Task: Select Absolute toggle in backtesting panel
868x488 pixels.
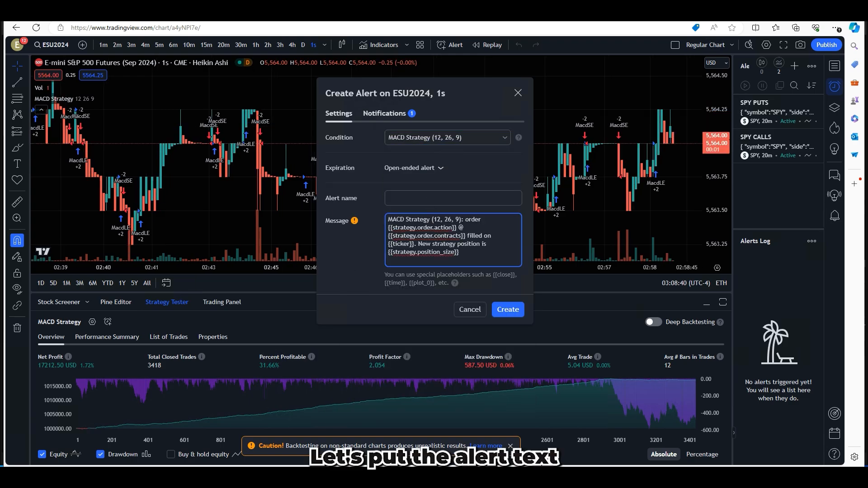Action: (664, 454)
